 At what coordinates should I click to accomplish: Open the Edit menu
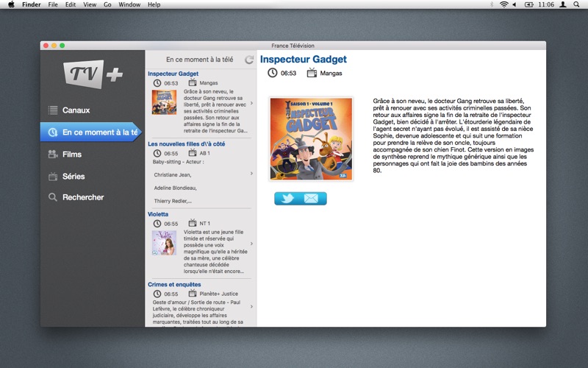(71, 4)
